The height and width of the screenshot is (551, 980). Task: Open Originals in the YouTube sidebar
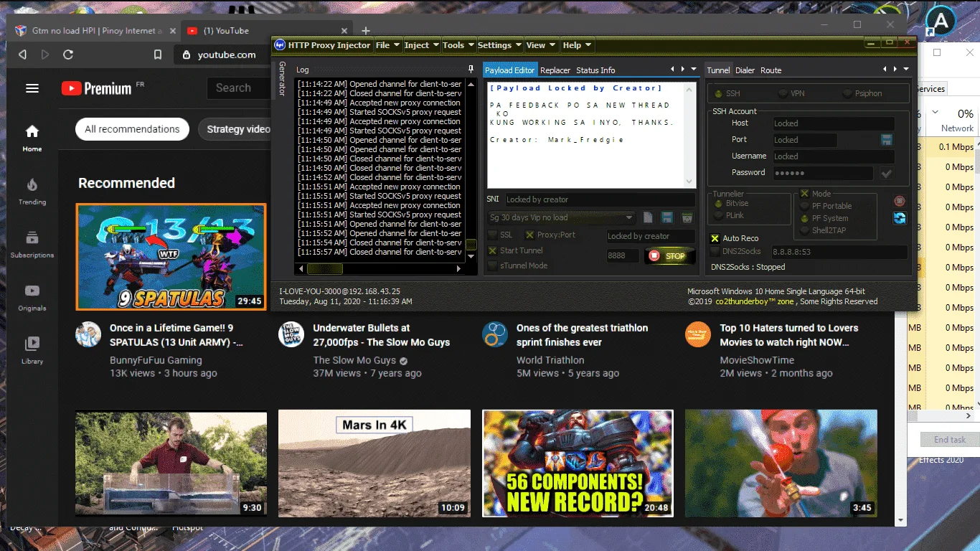click(32, 298)
